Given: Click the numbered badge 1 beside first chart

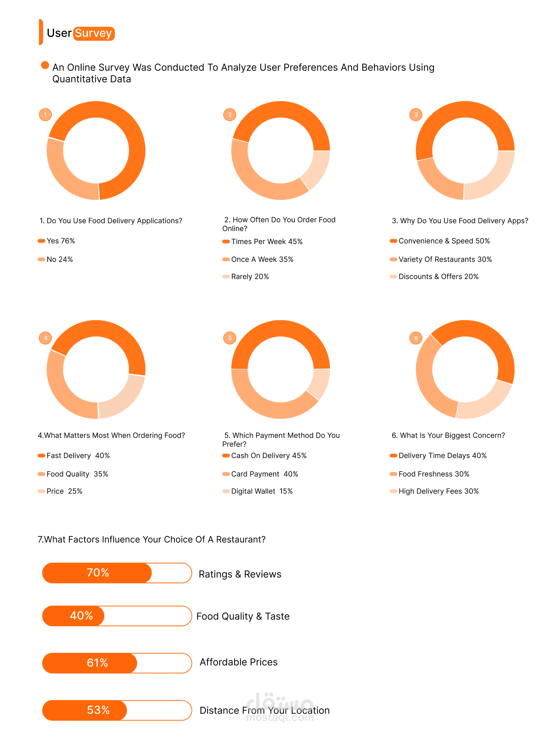Looking at the screenshot, I should coord(45,115).
